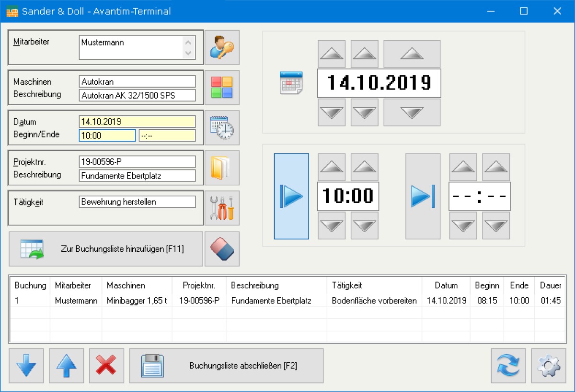The image size is (575, 392).
Task: Select the end time skip toggle button
Action: [x=423, y=196]
